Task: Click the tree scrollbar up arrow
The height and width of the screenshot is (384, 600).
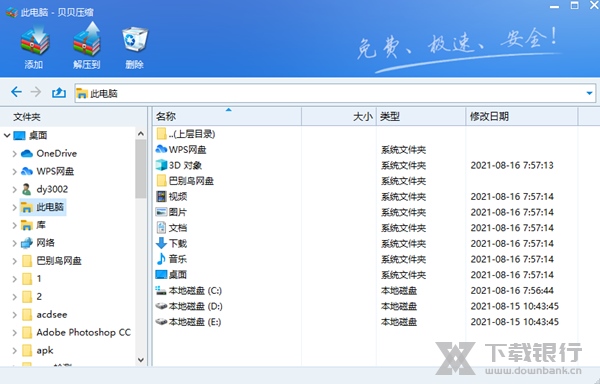Action: (x=141, y=133)
